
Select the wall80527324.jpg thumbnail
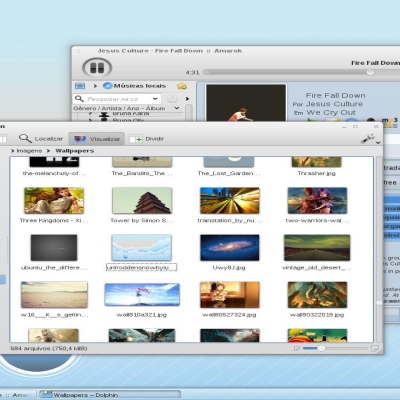pos(230,295)
